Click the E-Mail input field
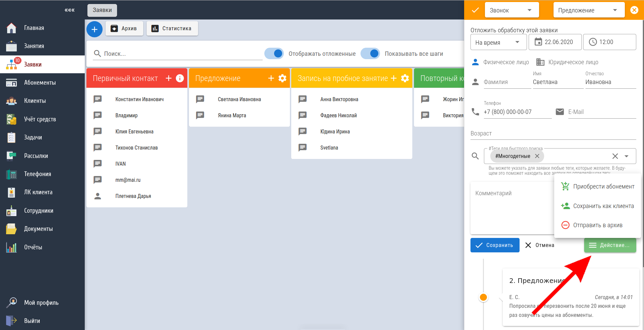Screen dimensions: 644x330 click(602, 112)
